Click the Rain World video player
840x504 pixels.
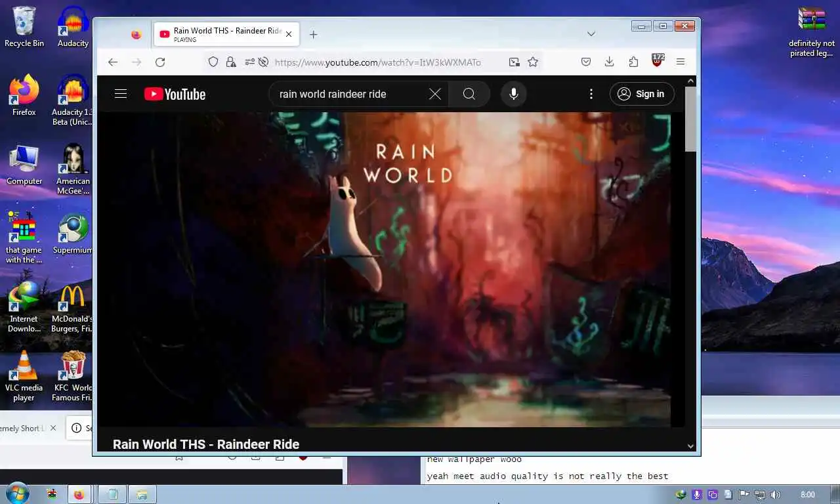click(x=391, y=269)
